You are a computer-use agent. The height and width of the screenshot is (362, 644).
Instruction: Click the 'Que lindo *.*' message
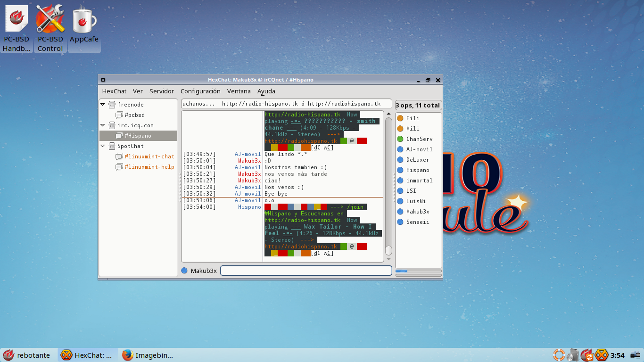coord(286,154)
